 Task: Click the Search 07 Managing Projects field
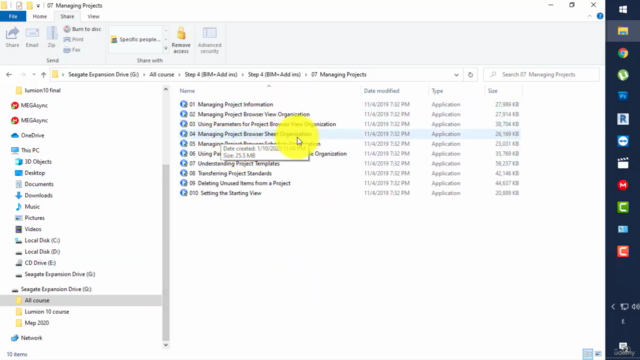coord(542,75)
